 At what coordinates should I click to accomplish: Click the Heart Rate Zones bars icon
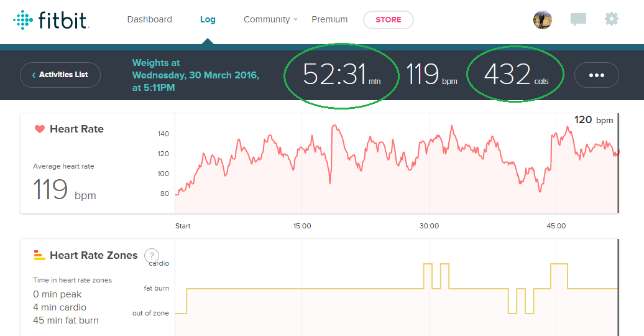coord(39,255)
